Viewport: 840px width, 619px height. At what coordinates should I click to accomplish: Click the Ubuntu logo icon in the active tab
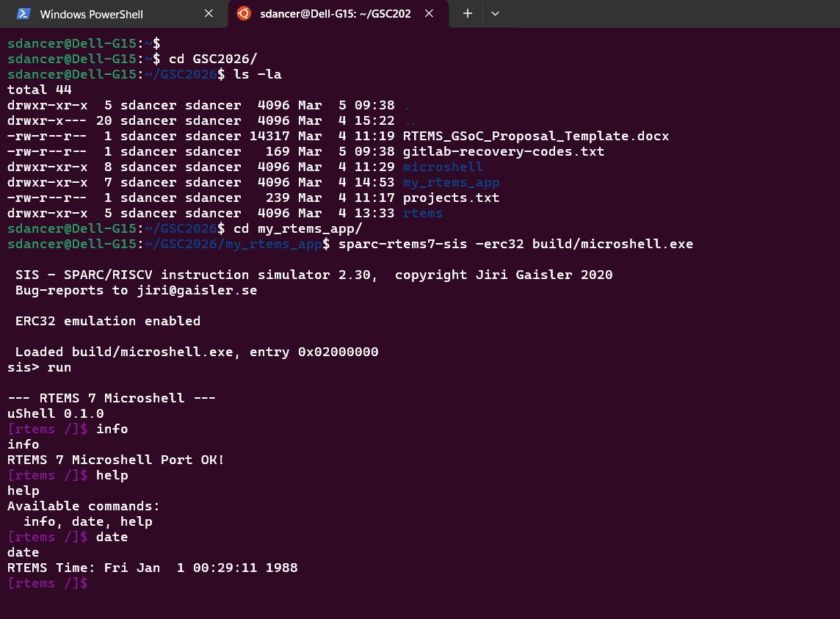(x=244, y=13)
